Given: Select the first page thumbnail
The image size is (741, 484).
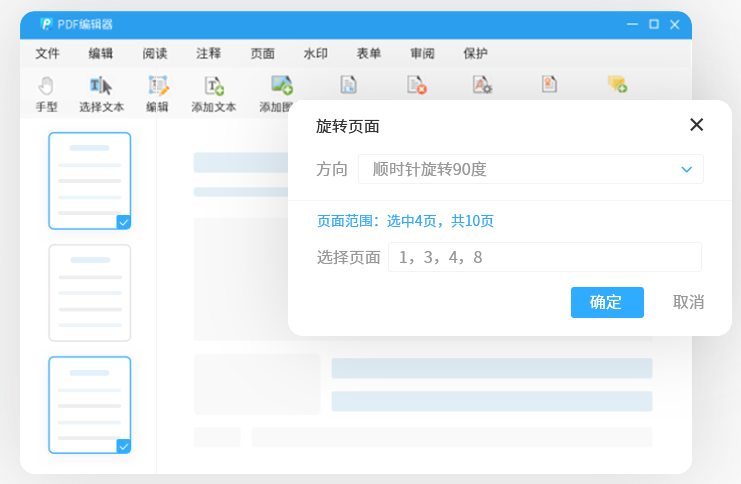Looking at the screenshot, I should pos(89,181).
